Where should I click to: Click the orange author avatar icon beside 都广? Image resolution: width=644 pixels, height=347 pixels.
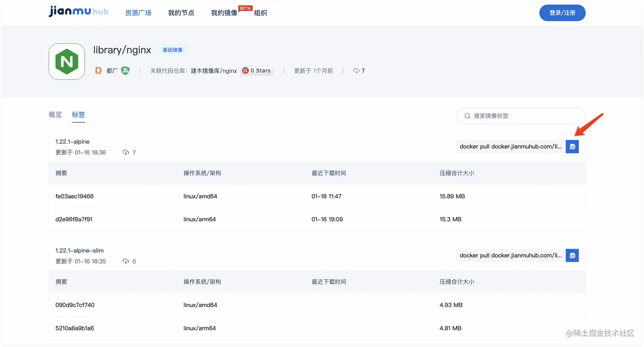click(98, 71)
